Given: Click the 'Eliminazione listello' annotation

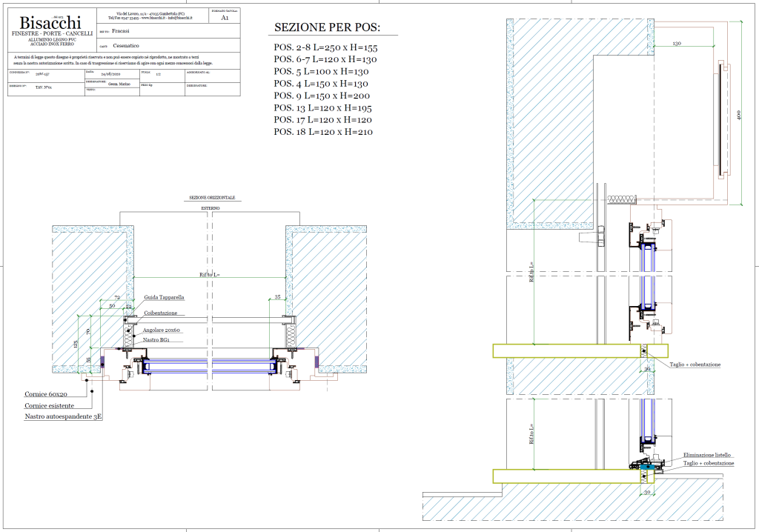Looking at the screenshot, I should [x=706, y=455].
